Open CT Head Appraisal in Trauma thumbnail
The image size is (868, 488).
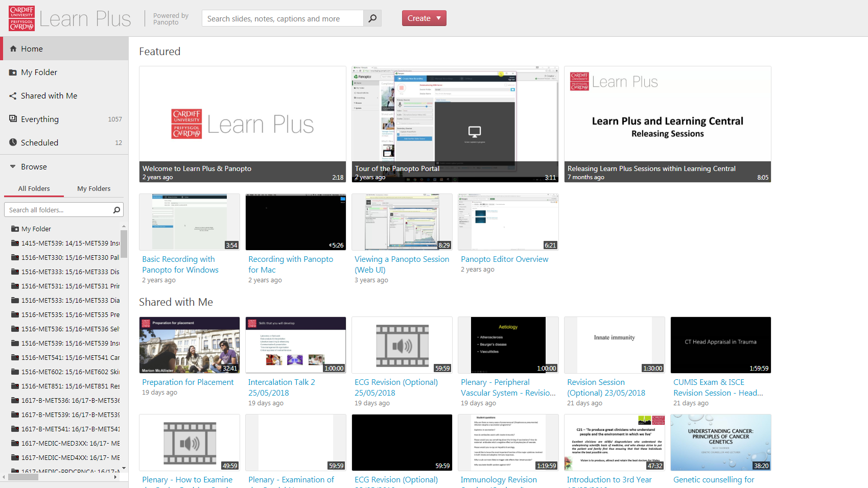pos(721,345)
